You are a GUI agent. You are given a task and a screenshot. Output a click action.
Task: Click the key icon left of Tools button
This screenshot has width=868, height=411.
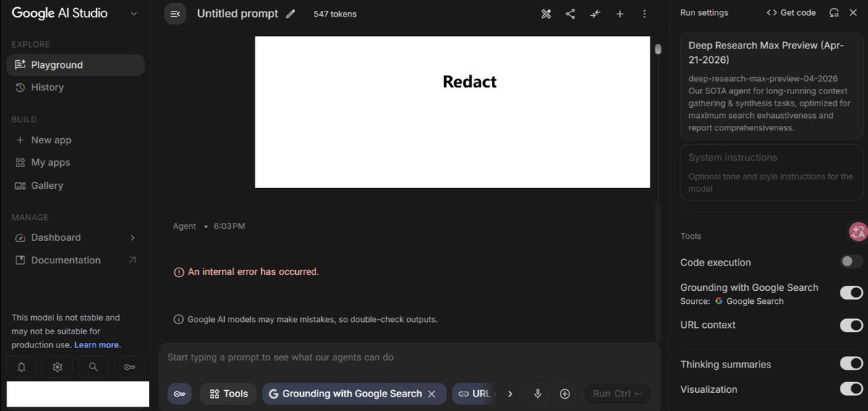point(180,394)
